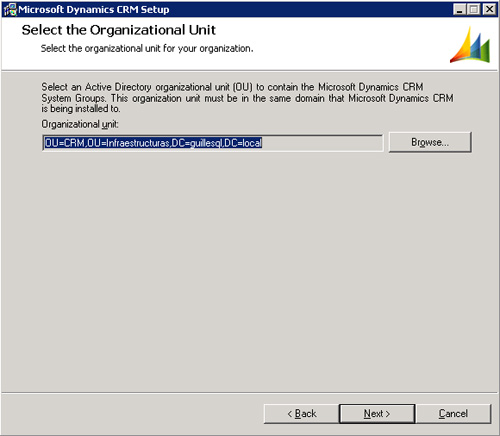Click the subtitle about selecting organizational unit
The height and width of the screenshot is (436, 500).
pyautogui.click(x=147, y=49)
